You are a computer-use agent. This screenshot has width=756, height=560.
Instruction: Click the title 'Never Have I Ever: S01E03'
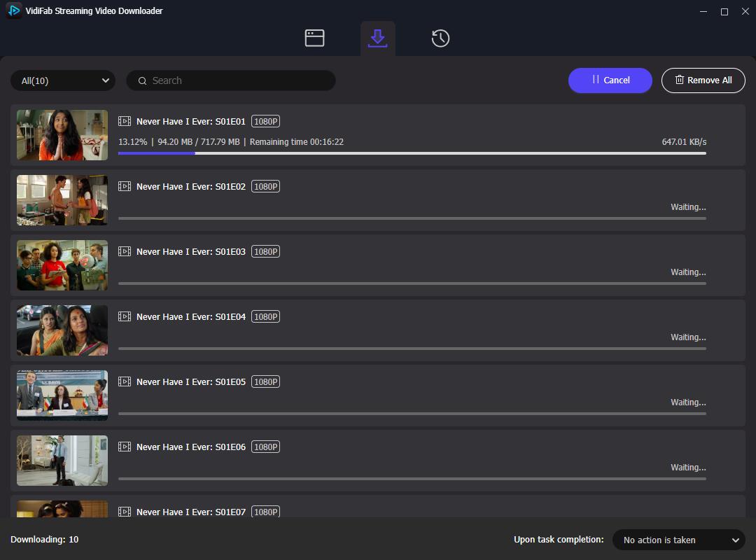point(191,252)
